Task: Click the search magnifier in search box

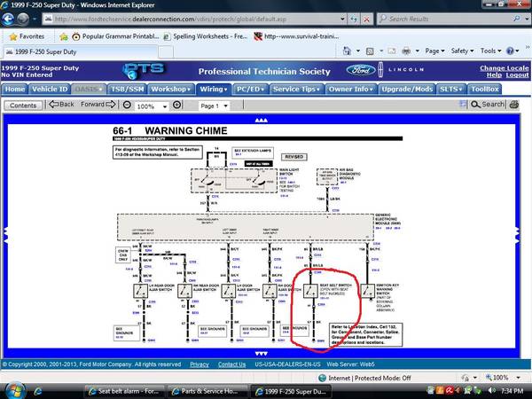Action: click(517, 19)
